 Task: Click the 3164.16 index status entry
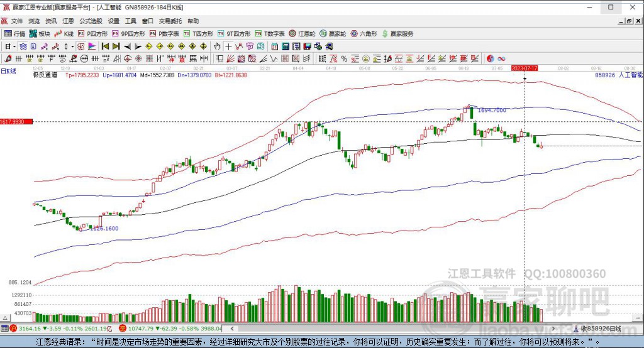(62, 329)
